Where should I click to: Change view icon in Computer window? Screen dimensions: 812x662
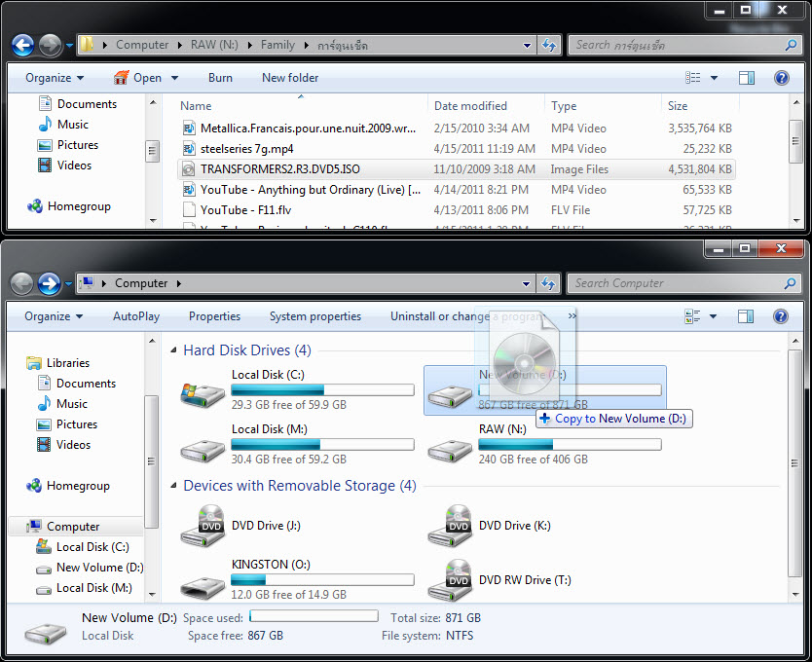(x=692, y=316)
